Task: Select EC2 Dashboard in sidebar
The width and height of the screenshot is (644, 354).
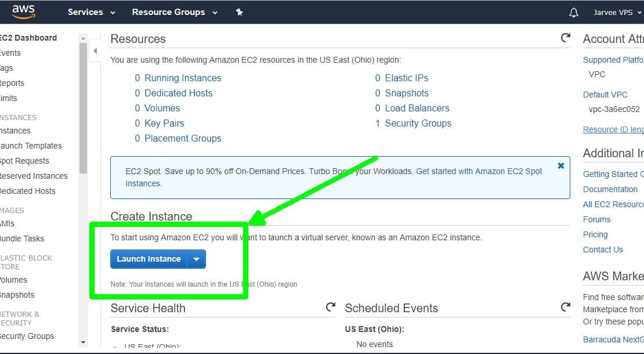Action: 28,38
